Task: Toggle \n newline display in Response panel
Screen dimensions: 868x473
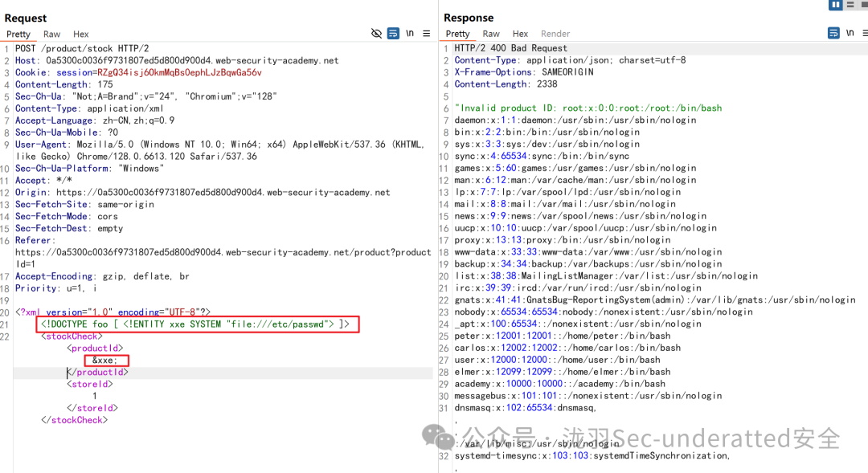Action: (x=850, y=33)
